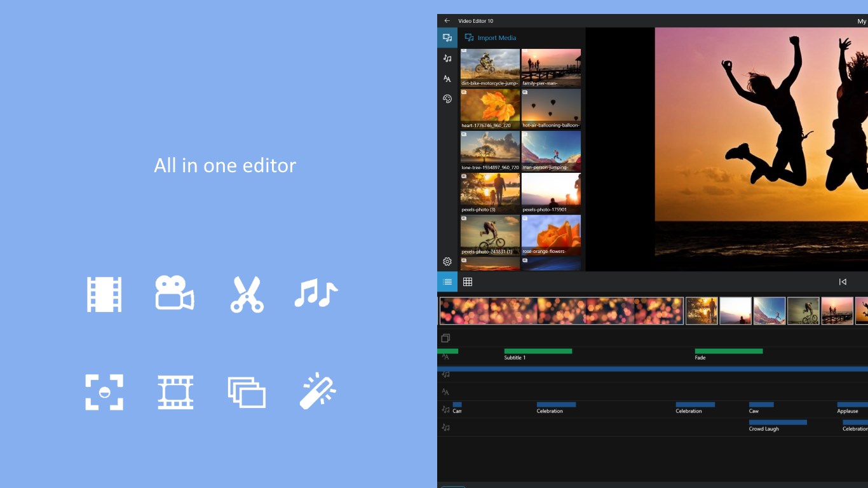This screenshot has width=868, height=488.
Task: Select the music track icon below Cam row
Action: tap(445, 428)
